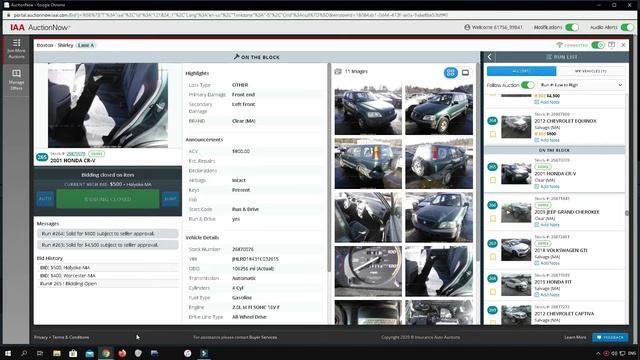Open Firefox from taskbar
The image size is (640, 360).
click(122, 353)
